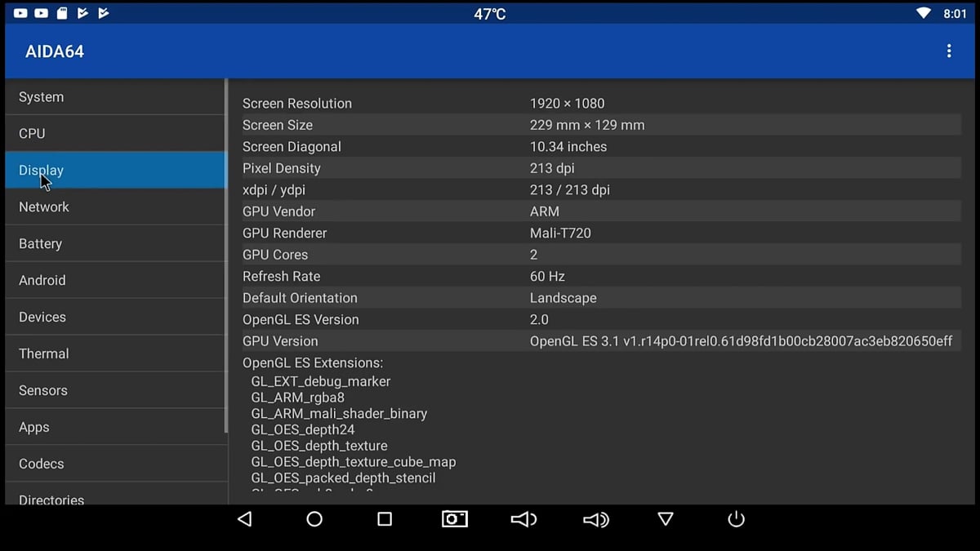Click the "GL_OES_packed_depth_stencil" extension
Screen dimensions: 980x551
coord(343,478)
